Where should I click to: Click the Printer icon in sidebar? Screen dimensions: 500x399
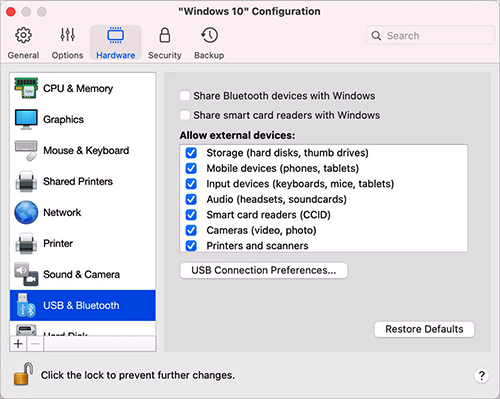pos(26,243)
